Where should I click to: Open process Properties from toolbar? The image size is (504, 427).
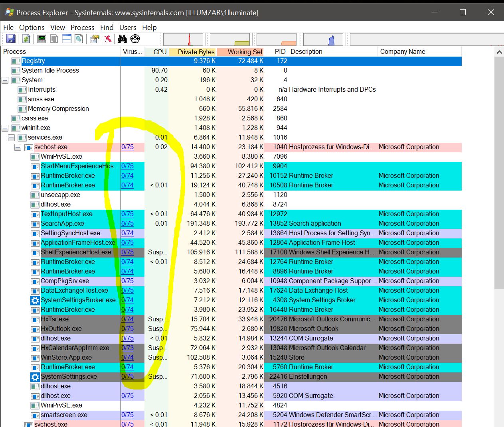point(95,39)
